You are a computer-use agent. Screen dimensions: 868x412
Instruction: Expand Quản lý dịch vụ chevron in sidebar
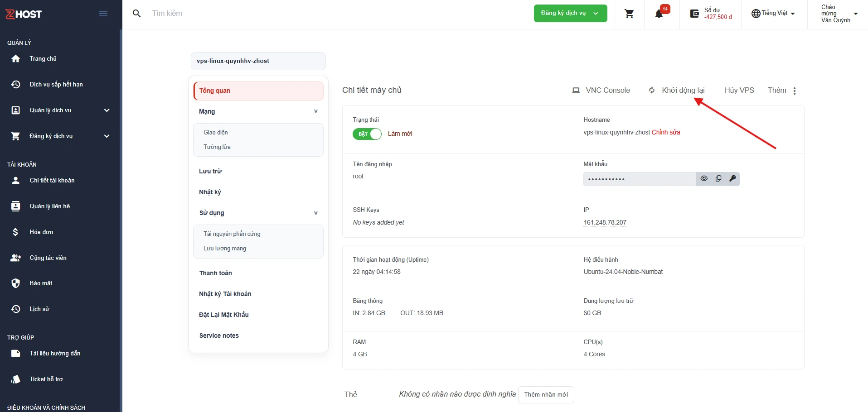[107, 110]
